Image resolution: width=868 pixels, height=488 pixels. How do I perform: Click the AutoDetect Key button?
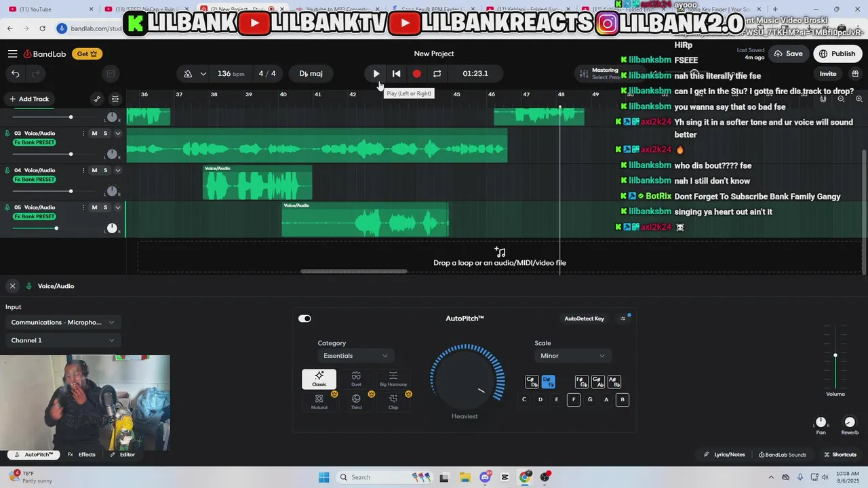tap(585, 319)
